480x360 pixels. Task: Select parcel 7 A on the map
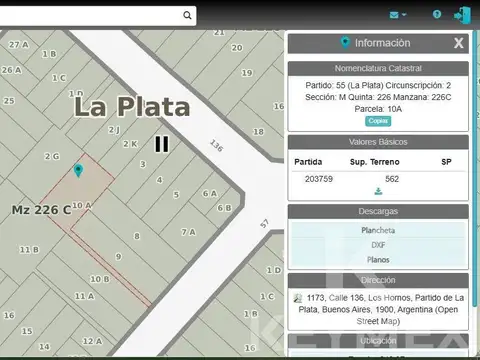click(x=188, y=232)
